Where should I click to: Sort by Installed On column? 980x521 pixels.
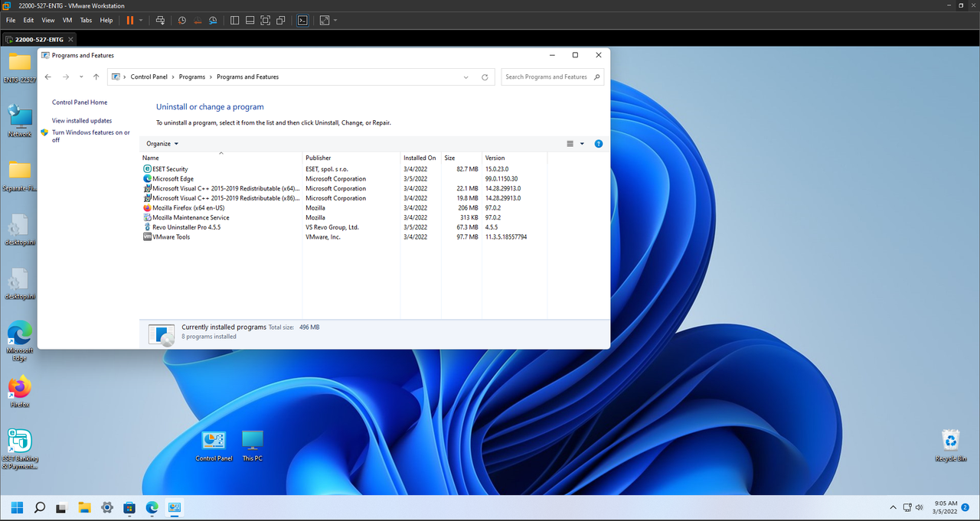click(x=421, y=158)
